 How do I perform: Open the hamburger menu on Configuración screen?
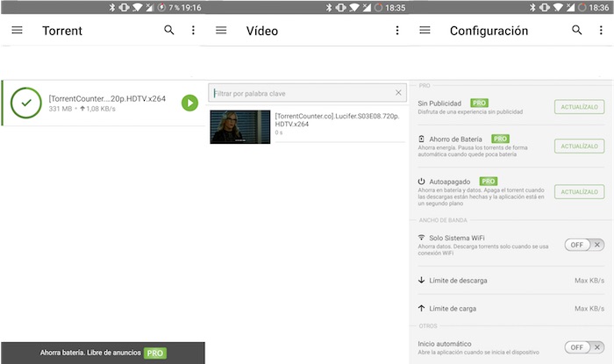(425, 30)
